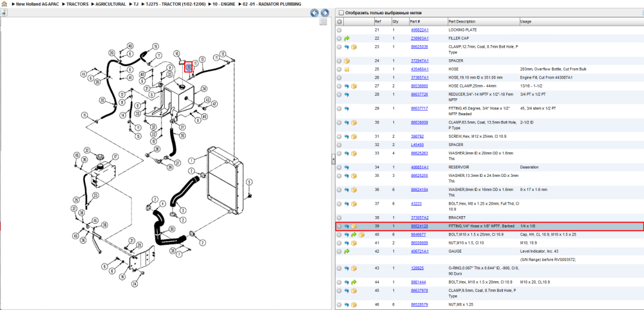The height and width of the screenshot is (310, 644).
Task: Click the plus icon in the table header
Action: (x=339, y=22)
